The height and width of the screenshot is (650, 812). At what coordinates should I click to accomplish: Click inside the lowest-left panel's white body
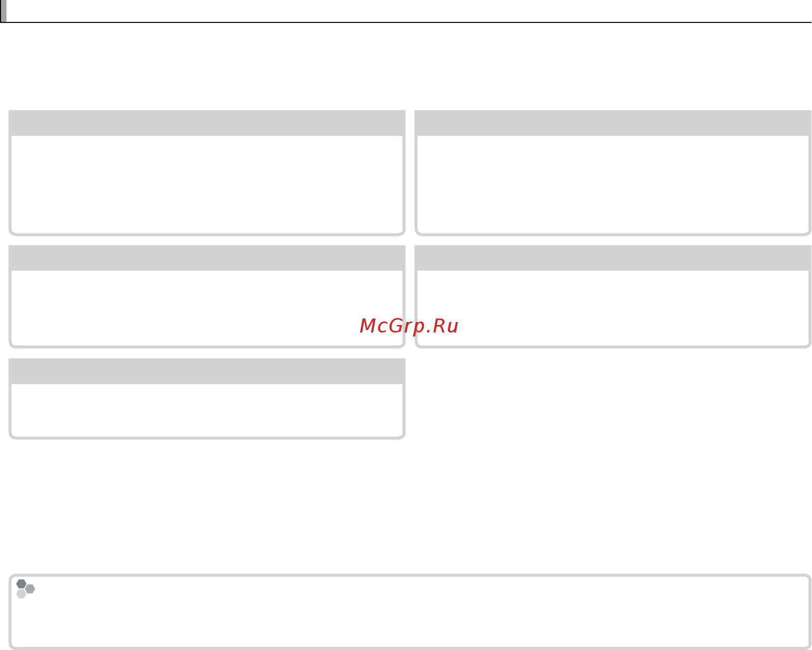pos(207,410)
